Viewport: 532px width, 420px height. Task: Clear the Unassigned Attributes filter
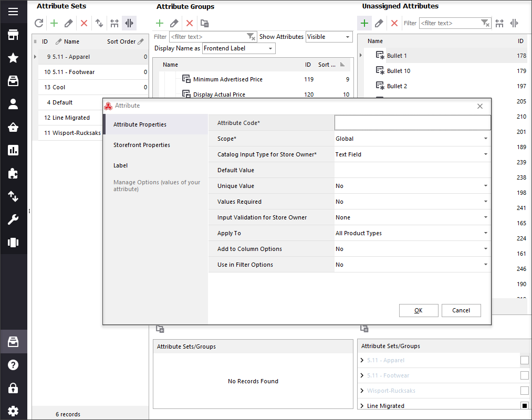point(485,23)
